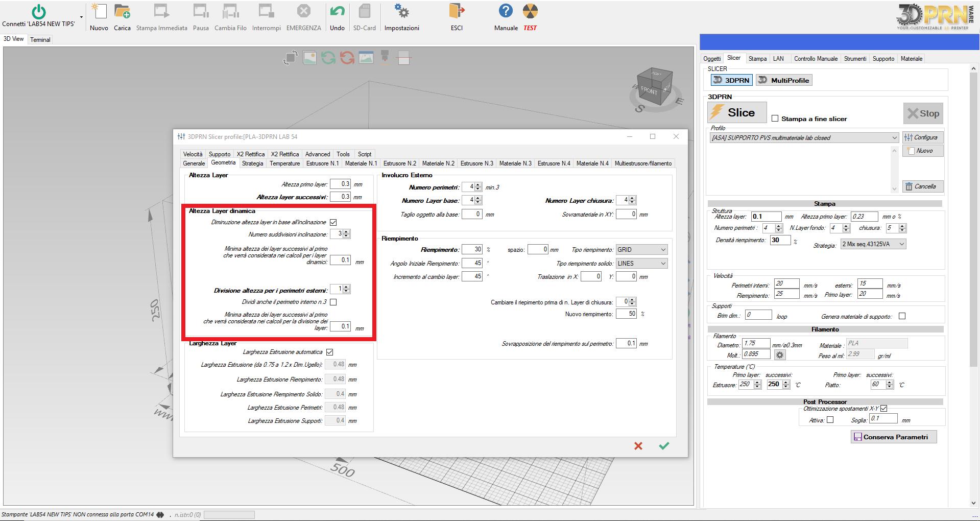
Task: Click the Configura button
Action: pyautogui.click(x=923, y=137)
